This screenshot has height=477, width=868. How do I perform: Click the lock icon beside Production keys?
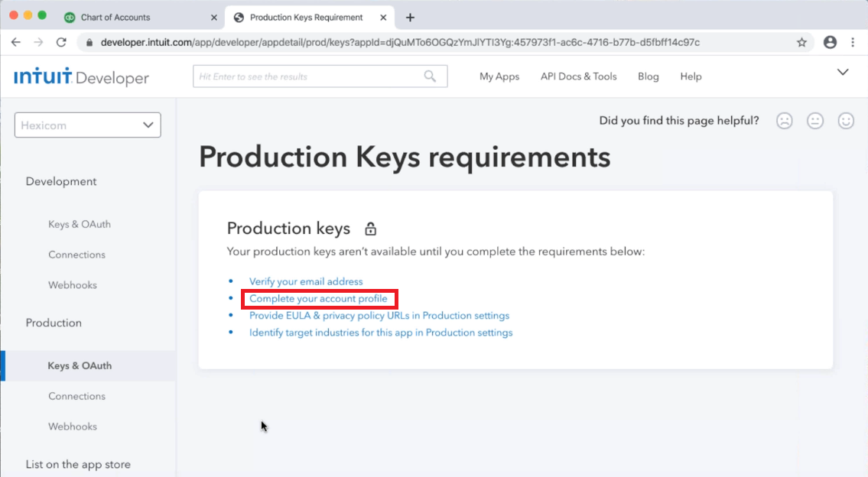[x=370, y=229]
